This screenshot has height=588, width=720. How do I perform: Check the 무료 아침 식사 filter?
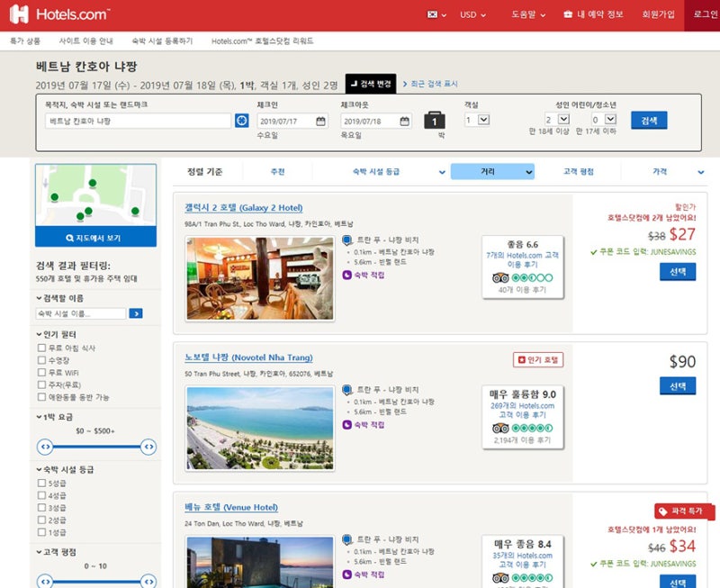click(41, 348)
